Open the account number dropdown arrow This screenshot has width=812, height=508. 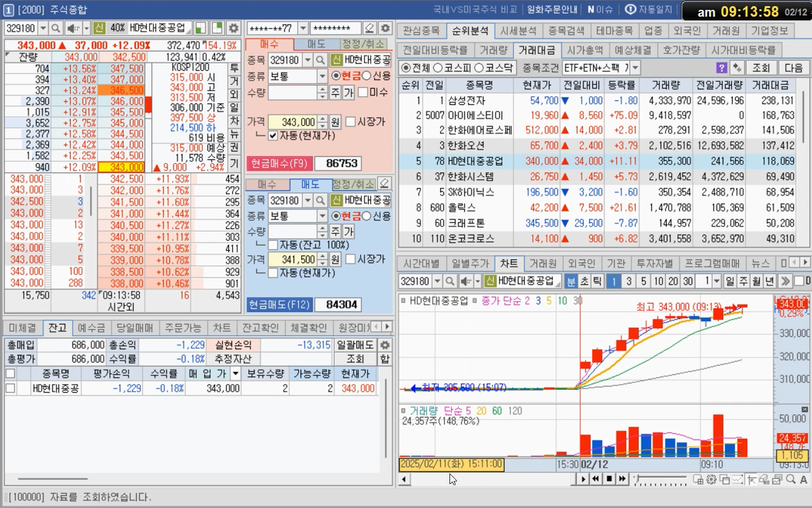coord(303,28)
